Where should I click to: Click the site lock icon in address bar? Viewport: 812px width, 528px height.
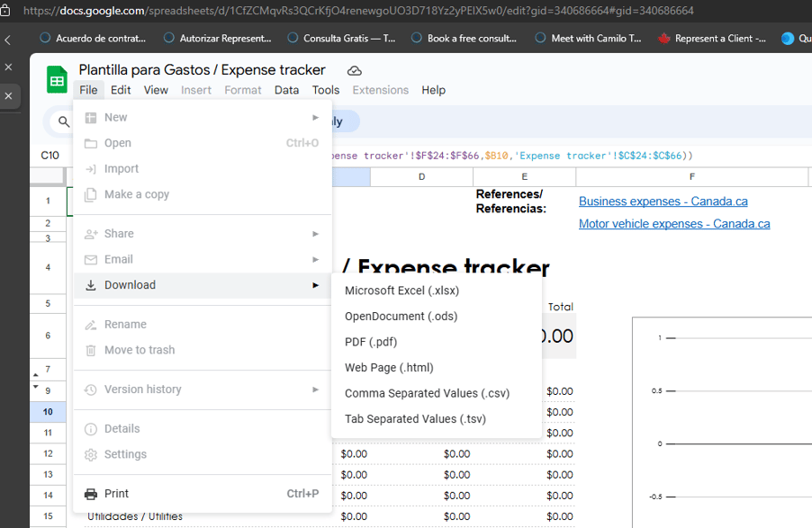click(x=5, y=11)
